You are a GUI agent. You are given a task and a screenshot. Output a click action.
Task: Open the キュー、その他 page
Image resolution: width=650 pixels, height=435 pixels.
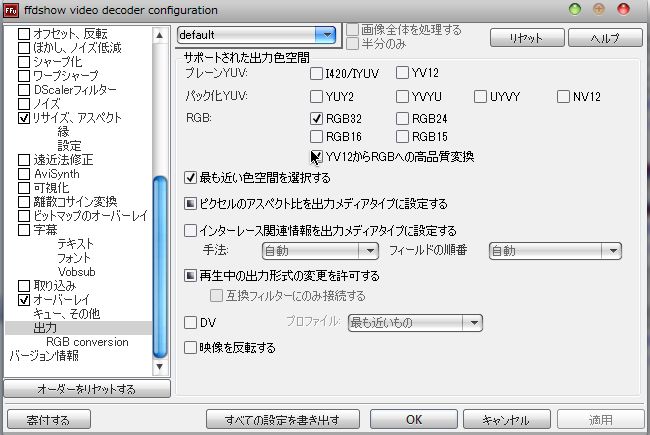tap(66, 314)
